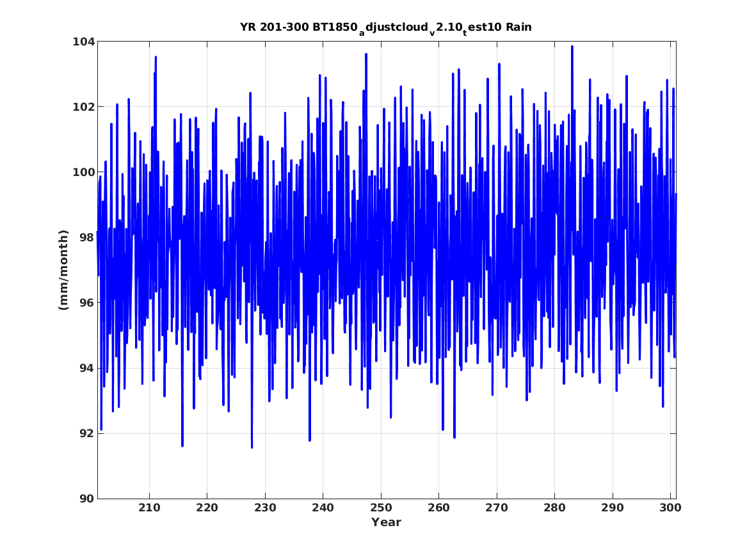Click x-axis tick label 250
This screenshot has width=747, height=560.
381,508
